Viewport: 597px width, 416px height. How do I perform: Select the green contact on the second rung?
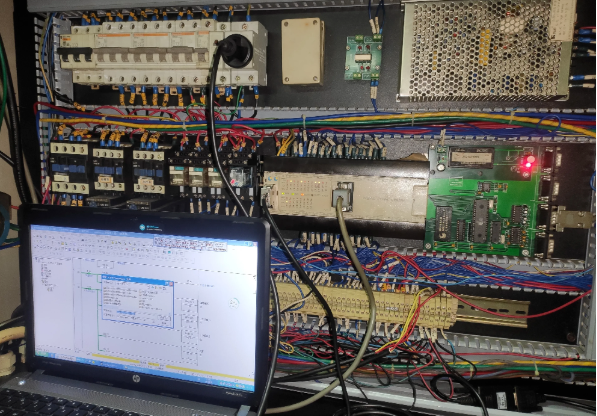88,288
